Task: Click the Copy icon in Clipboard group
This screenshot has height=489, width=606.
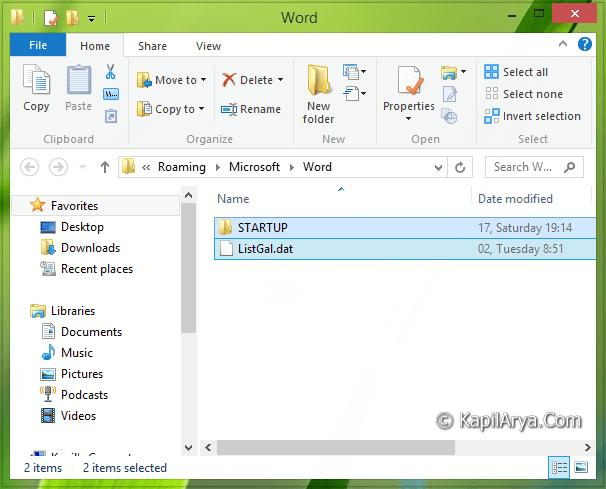Action: click(x=36, y=79)
